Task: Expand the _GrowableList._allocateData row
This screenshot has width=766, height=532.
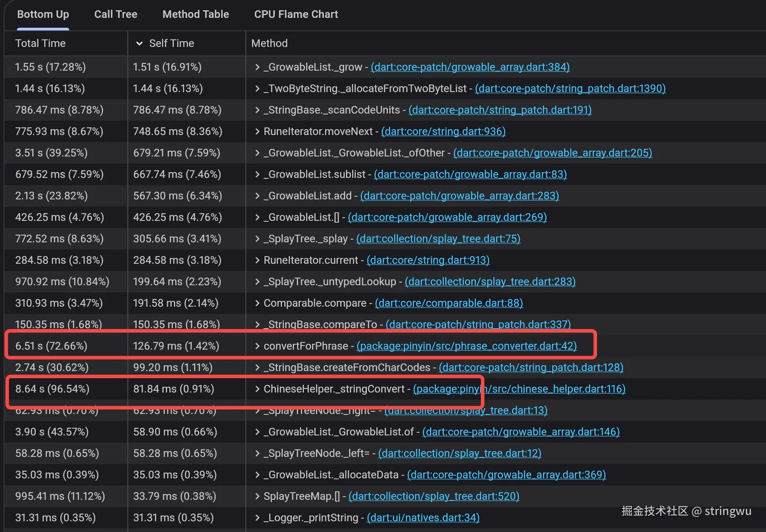Action: (x=257, y=475)
